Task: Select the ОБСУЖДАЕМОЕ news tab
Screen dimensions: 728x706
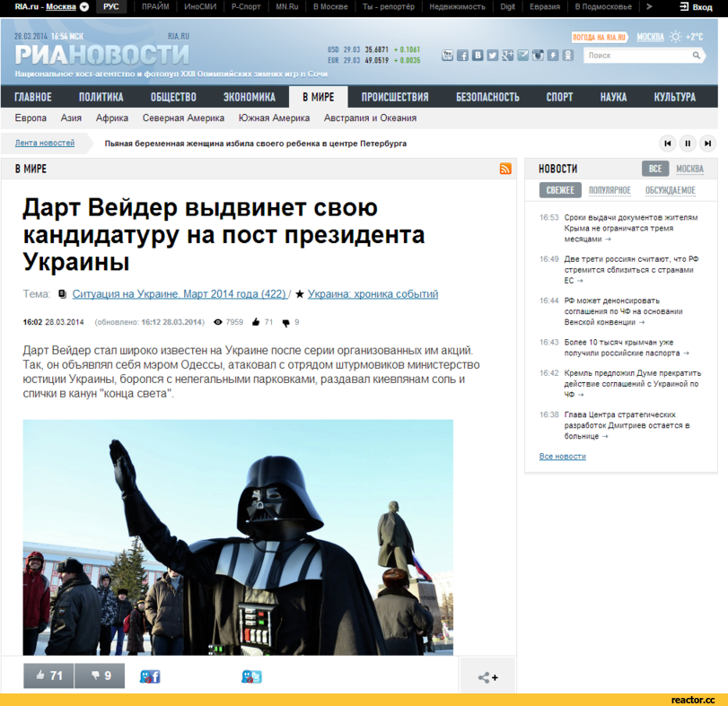Action: click(x=670, y=190)
